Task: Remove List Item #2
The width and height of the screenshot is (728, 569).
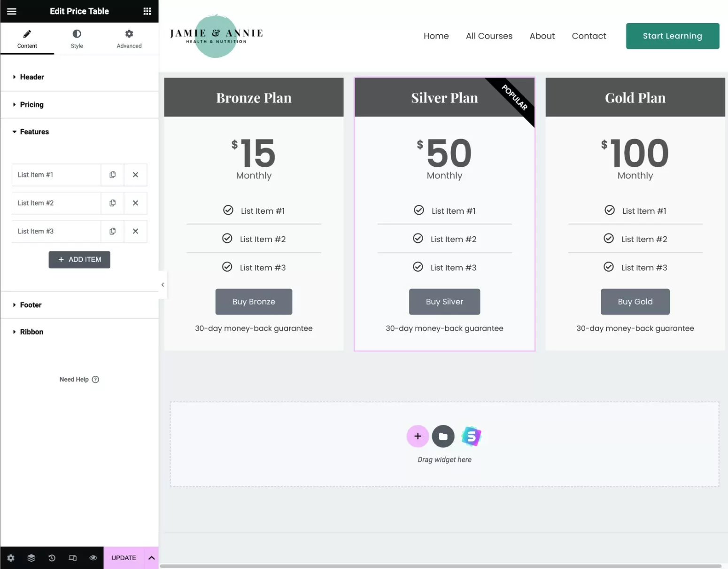Action: pos(135,203)
